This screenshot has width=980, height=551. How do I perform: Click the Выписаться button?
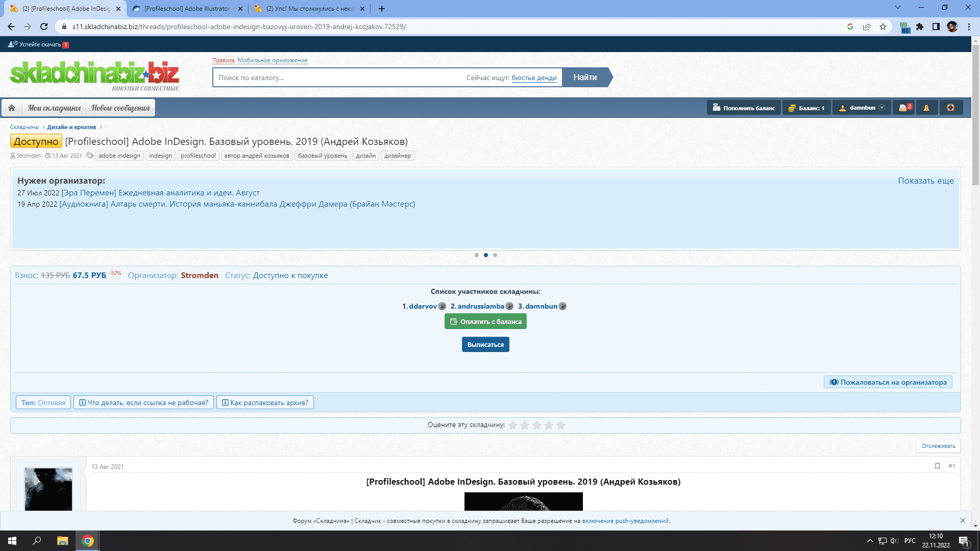click(x=485, y=344)
